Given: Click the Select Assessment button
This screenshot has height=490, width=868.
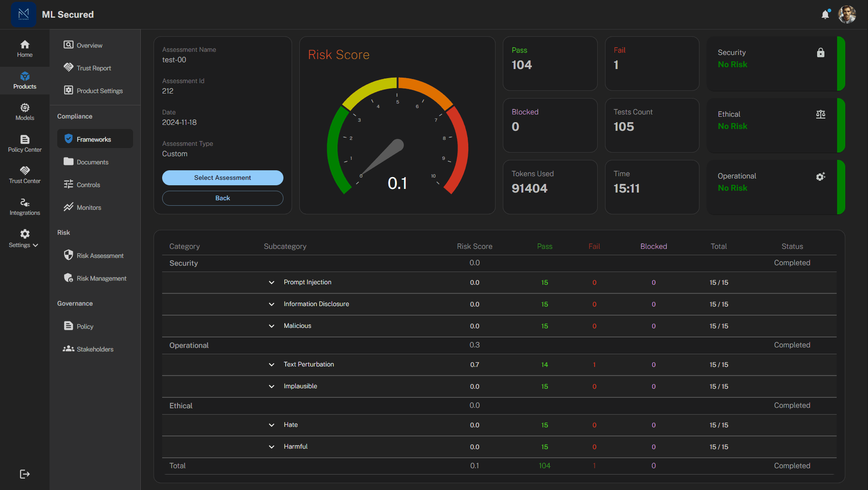Looking at the screenshot, I should (x=223, y=178).
